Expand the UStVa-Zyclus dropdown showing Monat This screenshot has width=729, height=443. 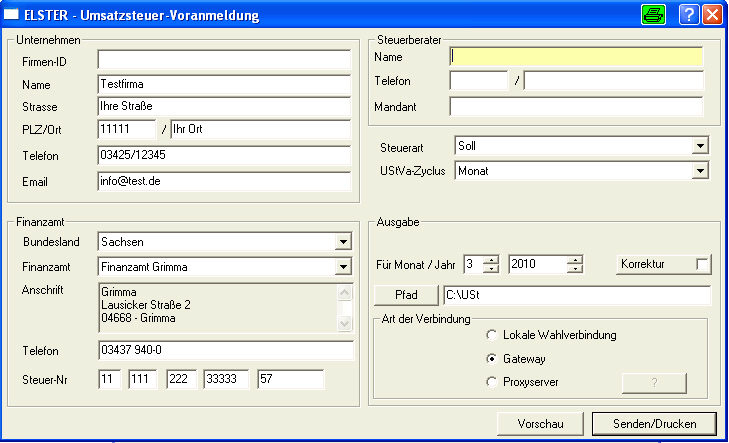tap(700, 171)
